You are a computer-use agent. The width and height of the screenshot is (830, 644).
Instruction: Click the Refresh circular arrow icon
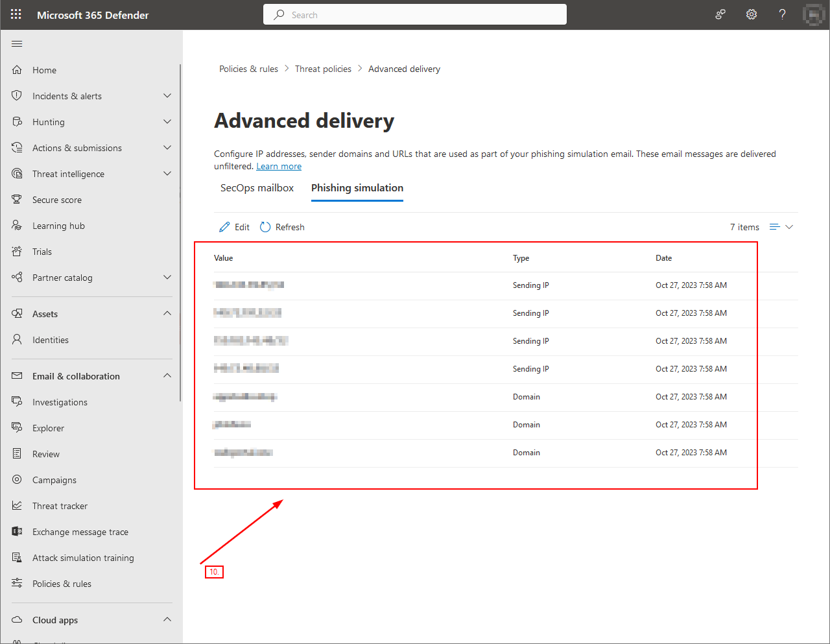265,227
